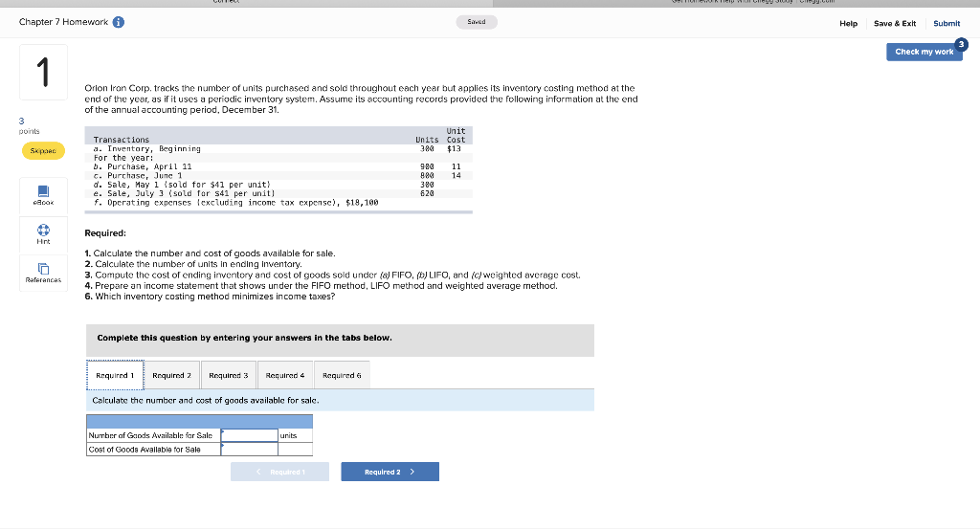Click the '3 points' label

[x=29, y=125]
